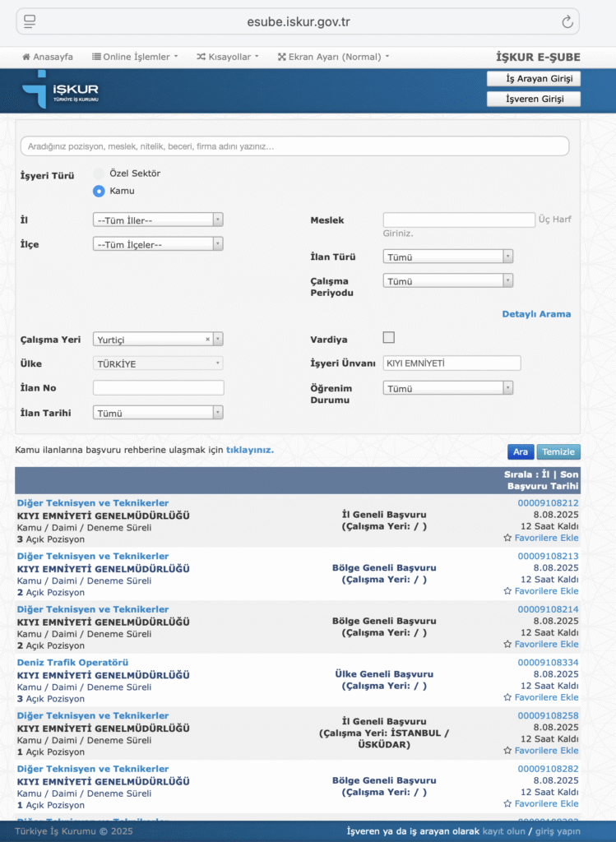Go to Anasayfa in the top menu
This screenshot has height=842, width=616.
point(47,57)
